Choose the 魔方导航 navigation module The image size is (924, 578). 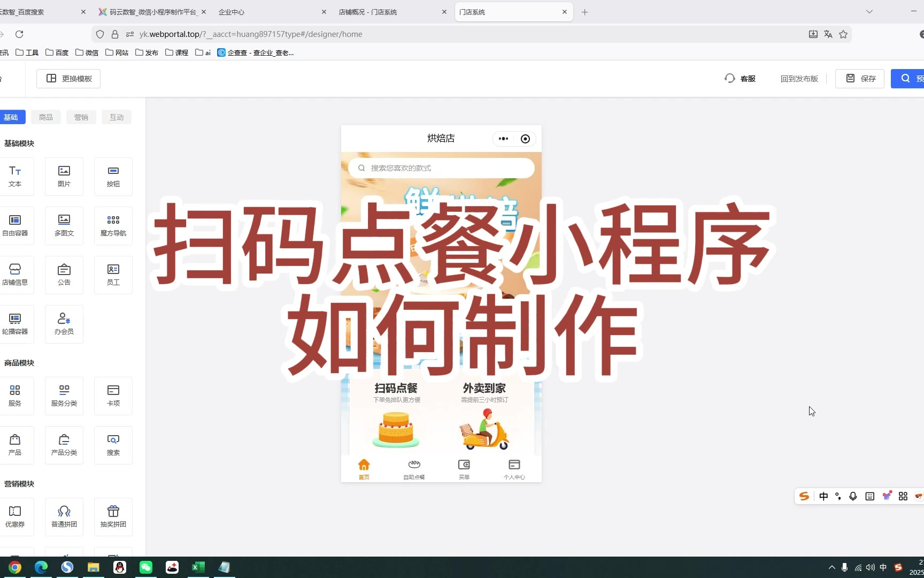113,225
